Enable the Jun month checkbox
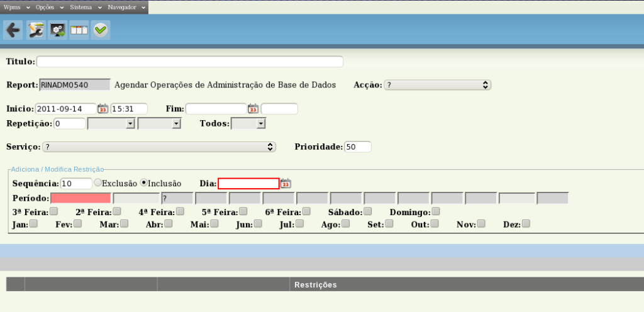Viewport: 644px width, 312px height. click(258, 224)
